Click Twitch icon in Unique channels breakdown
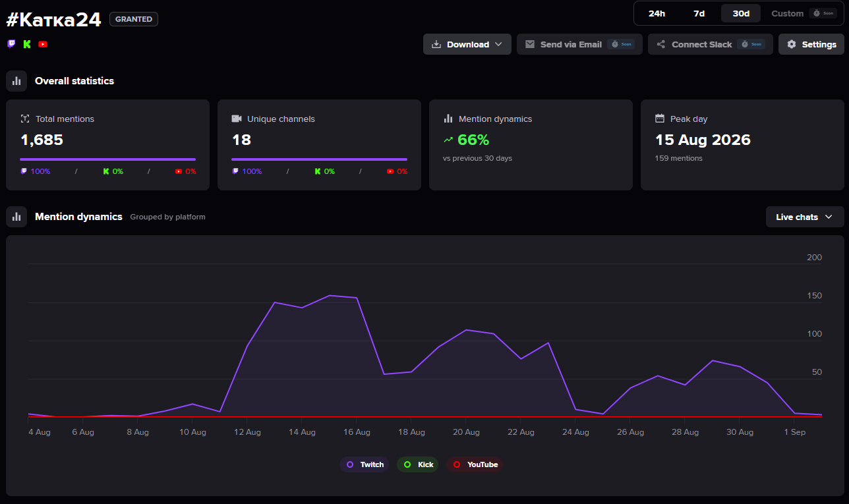 click(x=235, y=171)
